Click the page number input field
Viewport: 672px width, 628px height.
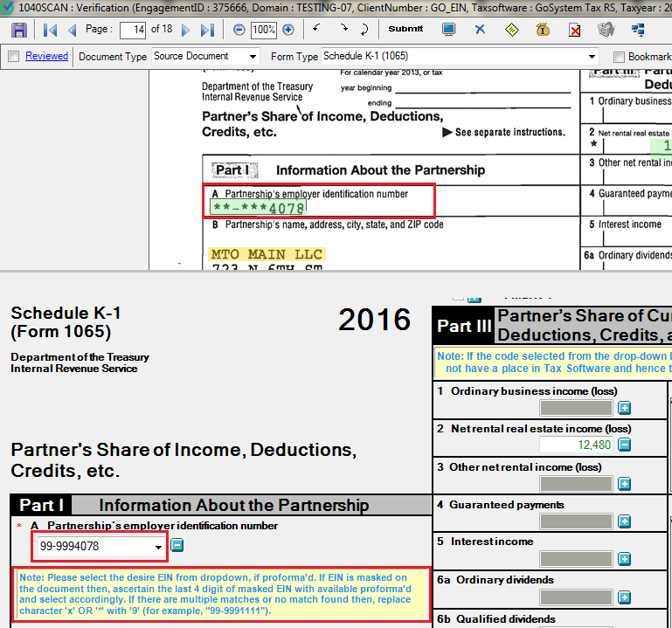[132, 30]
